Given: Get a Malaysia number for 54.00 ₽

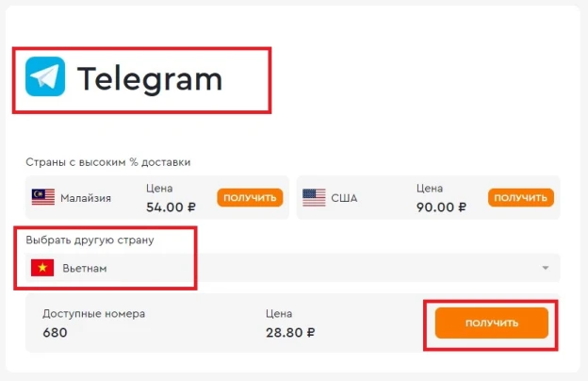Looking at the screenshot, I should (250, 197).
